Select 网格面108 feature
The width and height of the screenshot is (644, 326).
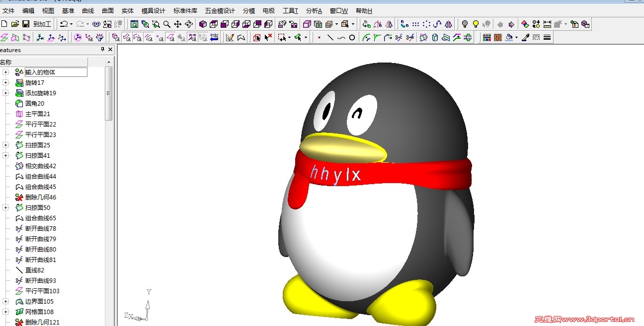pyautogui.click(x=39, y=312)
